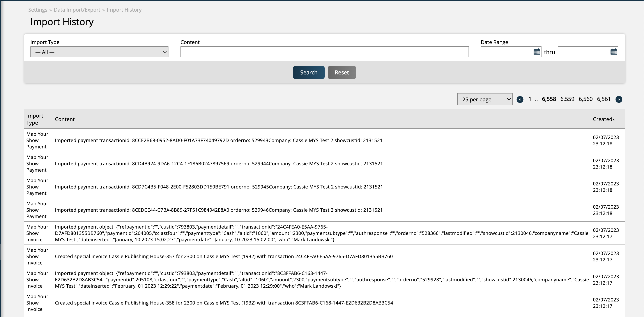The image size is (644, 317).
Task: Click the start Date Range input
Action: pyautogui.click(x=506, y=52)
